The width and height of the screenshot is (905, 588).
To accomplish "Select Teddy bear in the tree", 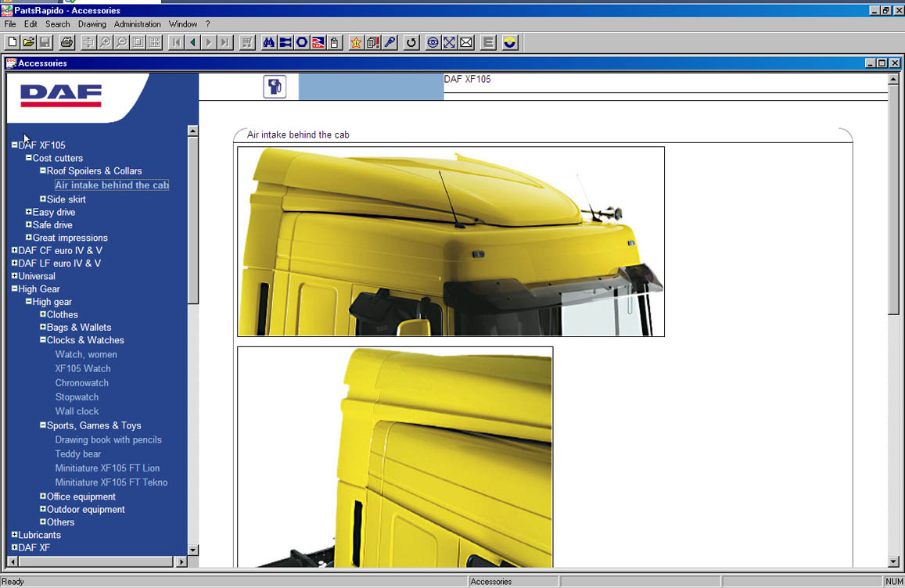I will tap(78, 454).
